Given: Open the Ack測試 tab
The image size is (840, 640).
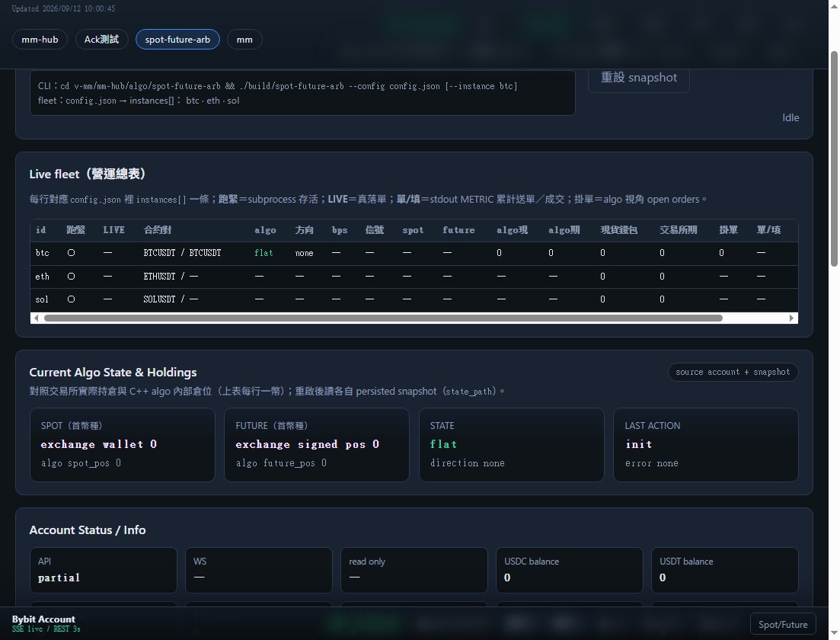Looking at the screenshot, I should coord(101,39).
